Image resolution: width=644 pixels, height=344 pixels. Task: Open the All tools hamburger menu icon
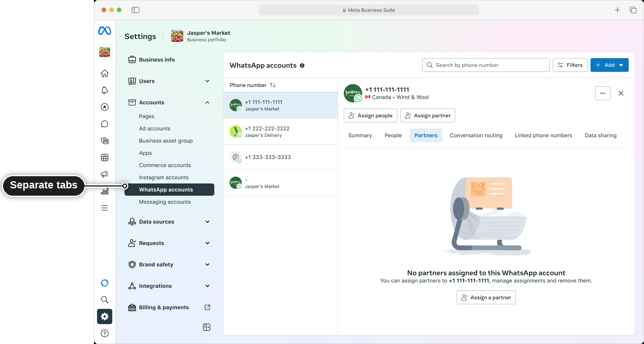click(x=105, y=208)
